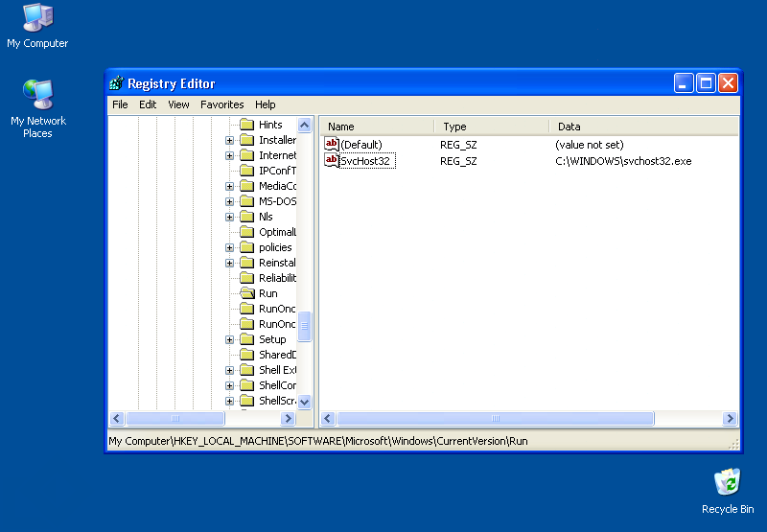The image size is (767, 532).
Task: Click the Reliabilit folder icon
Action: coord(247,278)
